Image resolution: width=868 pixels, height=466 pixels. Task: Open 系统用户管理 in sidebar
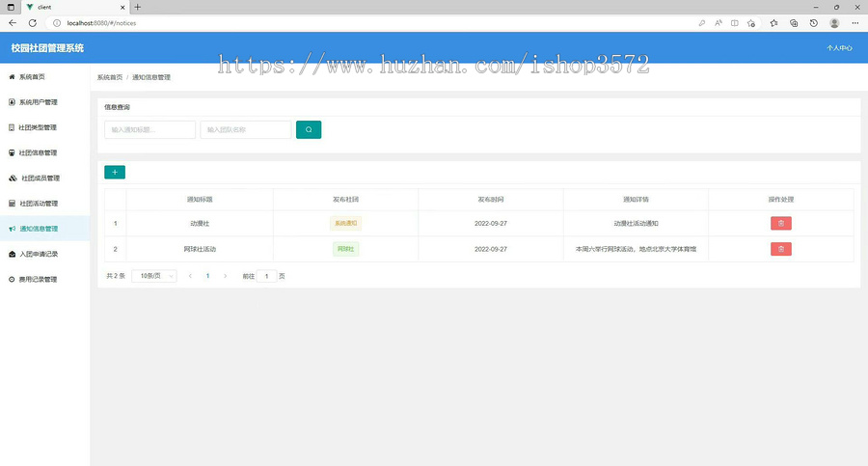(x=44, y=102)
